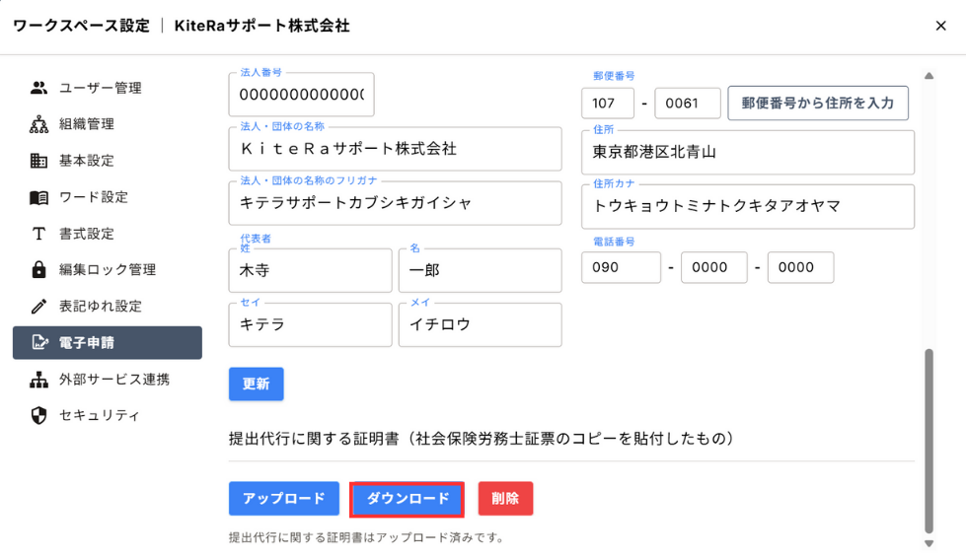The image size is (966, 560).
Task: Open the 電子申請 menu item
Action: (x=107, y=343)
